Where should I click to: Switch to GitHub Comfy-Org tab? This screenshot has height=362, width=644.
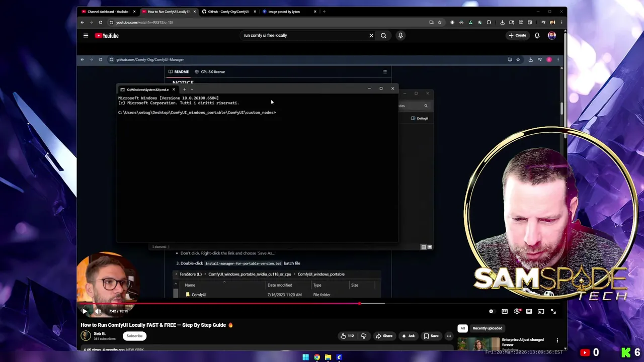click(x=228, y=12)
